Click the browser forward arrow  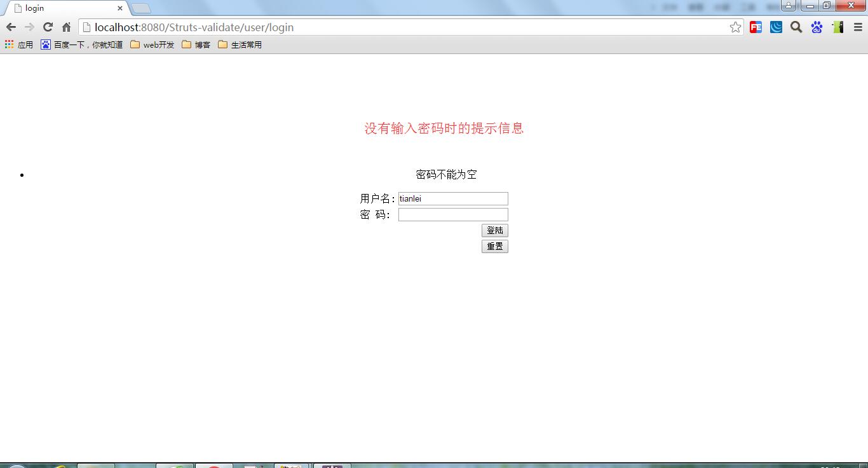[x=29, y=27]
